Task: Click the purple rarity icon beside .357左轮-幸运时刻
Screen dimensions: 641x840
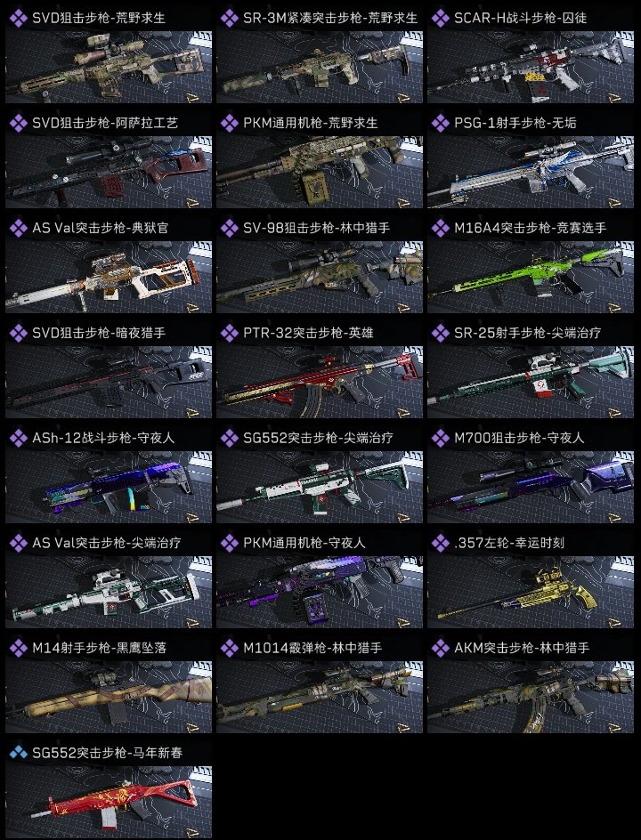Action: 440,543
